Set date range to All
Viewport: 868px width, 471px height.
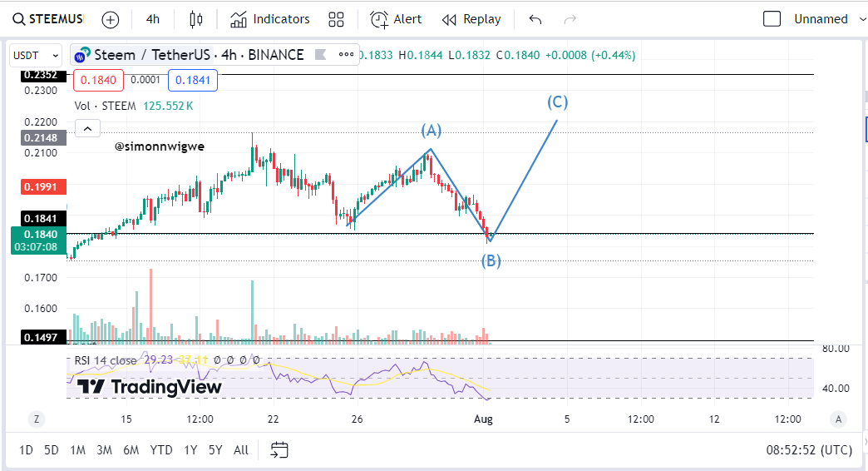[241, 450]
